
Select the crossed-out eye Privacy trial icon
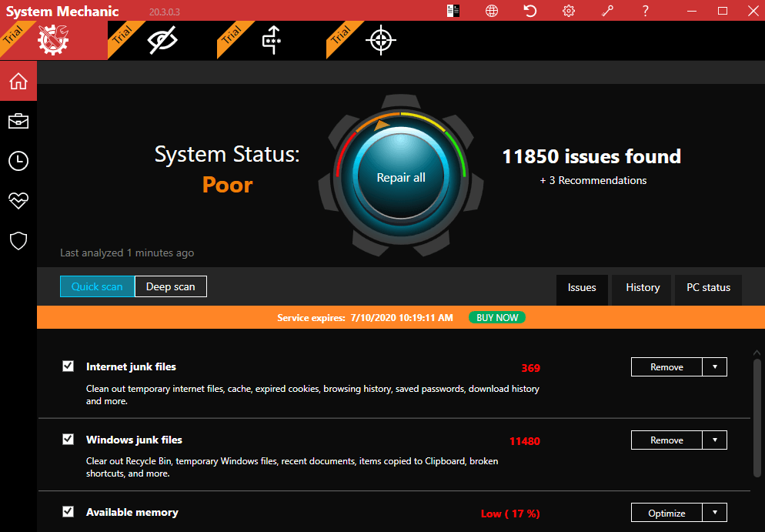162,40
